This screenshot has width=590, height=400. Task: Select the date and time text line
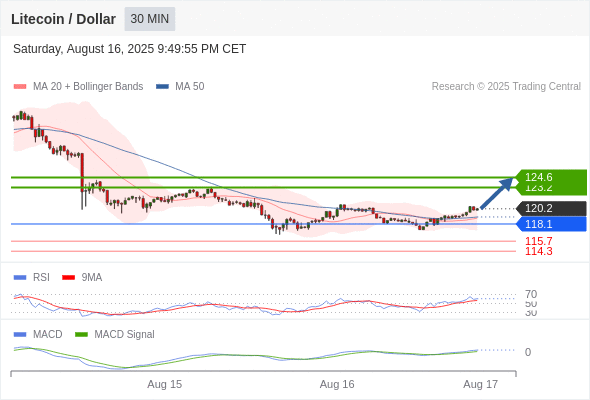point(129,49)
